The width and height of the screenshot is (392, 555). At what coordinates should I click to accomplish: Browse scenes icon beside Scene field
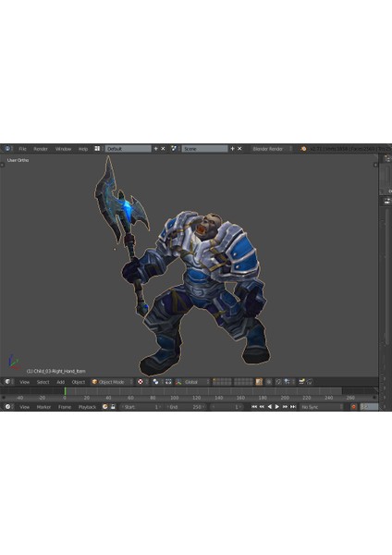[174, 149]
